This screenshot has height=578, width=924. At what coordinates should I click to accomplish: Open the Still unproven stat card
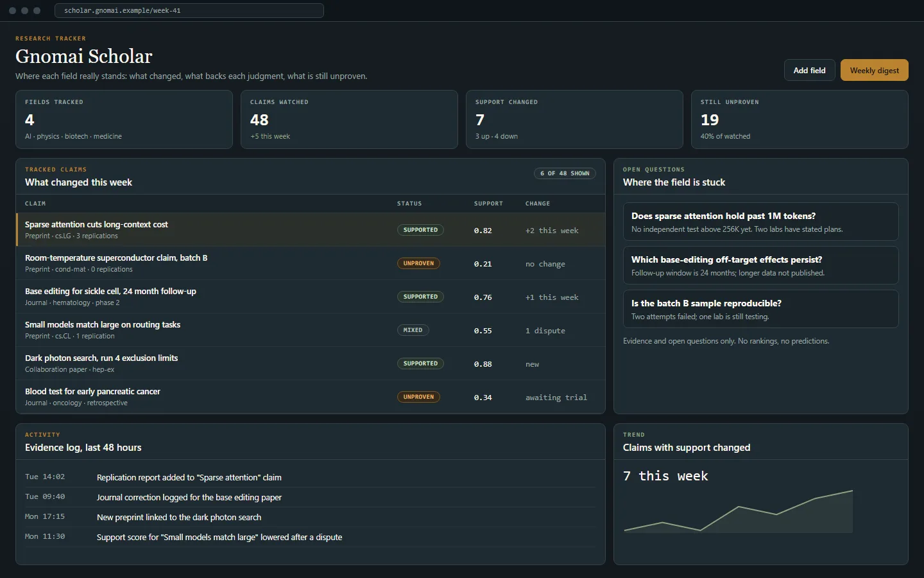[800, 119]
